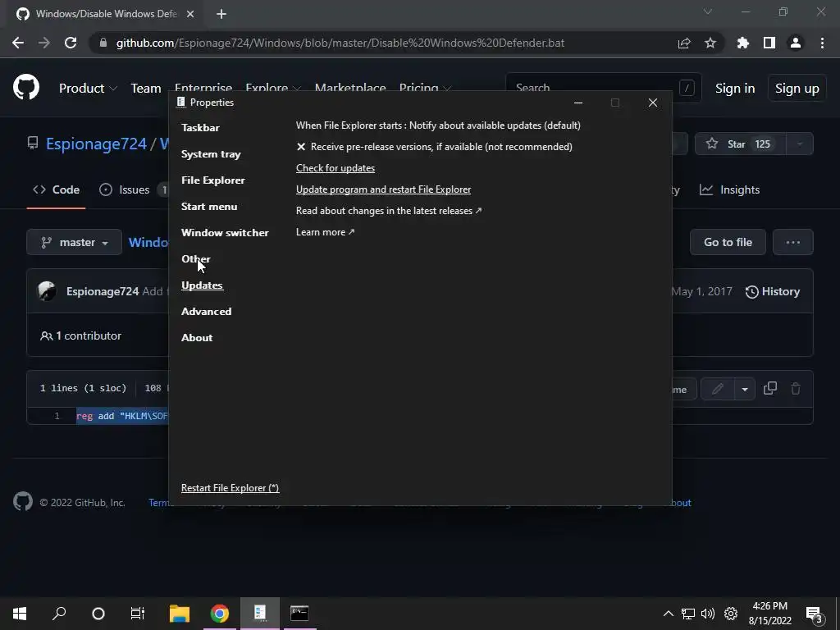Select the Other section in Properties
840x630 pixels.
pyautogui.click(x=196, y=258)
